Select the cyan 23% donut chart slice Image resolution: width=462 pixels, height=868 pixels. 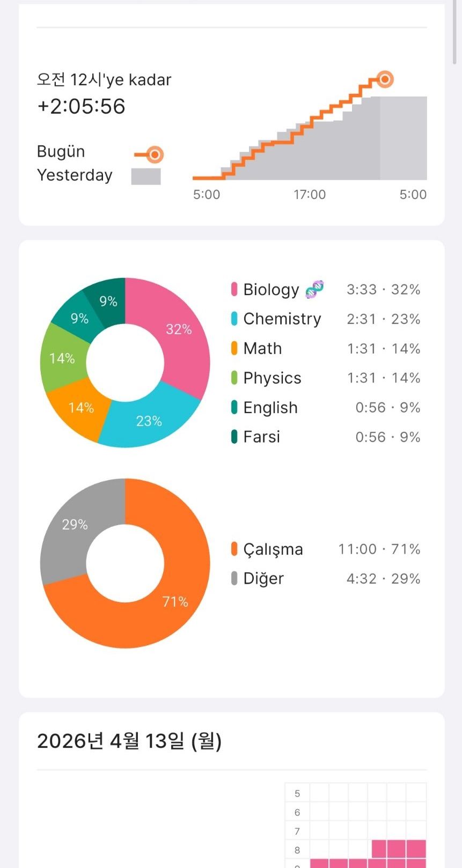point(148,421)
